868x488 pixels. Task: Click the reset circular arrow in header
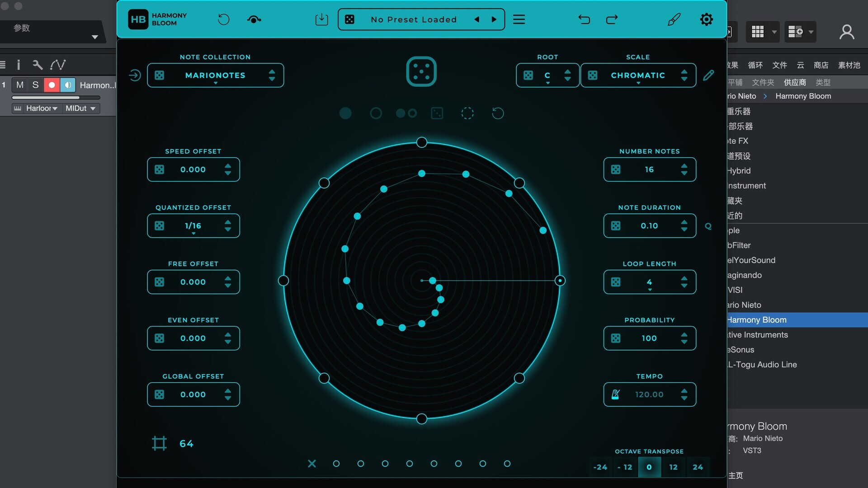(224, 19)
